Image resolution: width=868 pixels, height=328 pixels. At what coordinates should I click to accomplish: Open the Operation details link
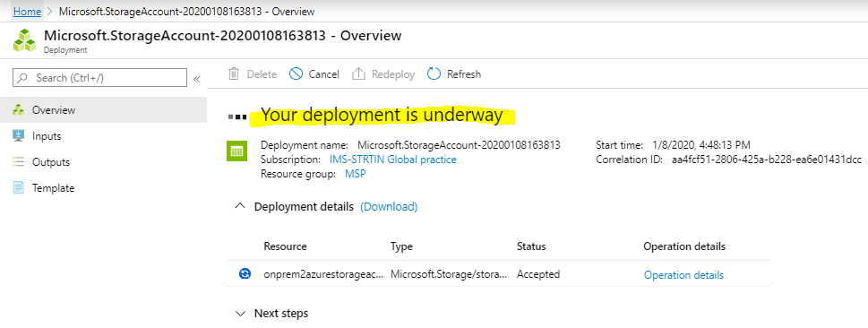[x=683, y=275]
